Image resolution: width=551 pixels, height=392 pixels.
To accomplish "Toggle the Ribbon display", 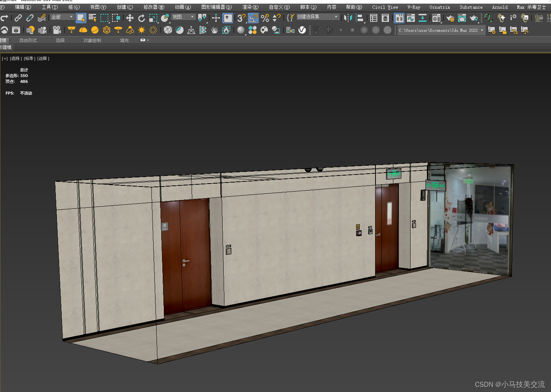I will pos(400,18).
